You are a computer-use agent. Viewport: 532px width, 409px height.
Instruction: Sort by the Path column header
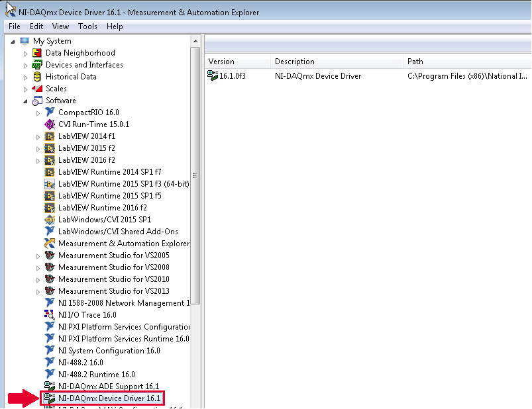(x=467, y=62)
